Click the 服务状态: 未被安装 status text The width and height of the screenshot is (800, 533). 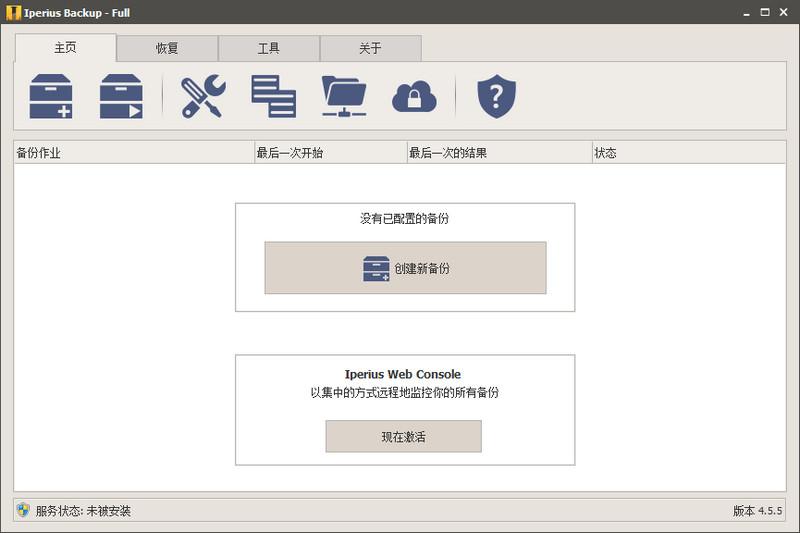83,511
